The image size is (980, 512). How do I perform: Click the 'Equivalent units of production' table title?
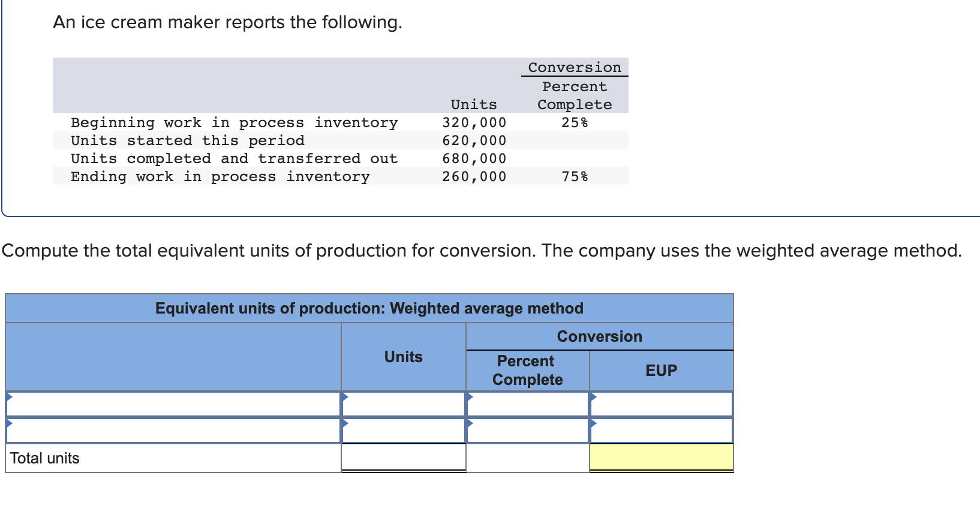(369, 308)
